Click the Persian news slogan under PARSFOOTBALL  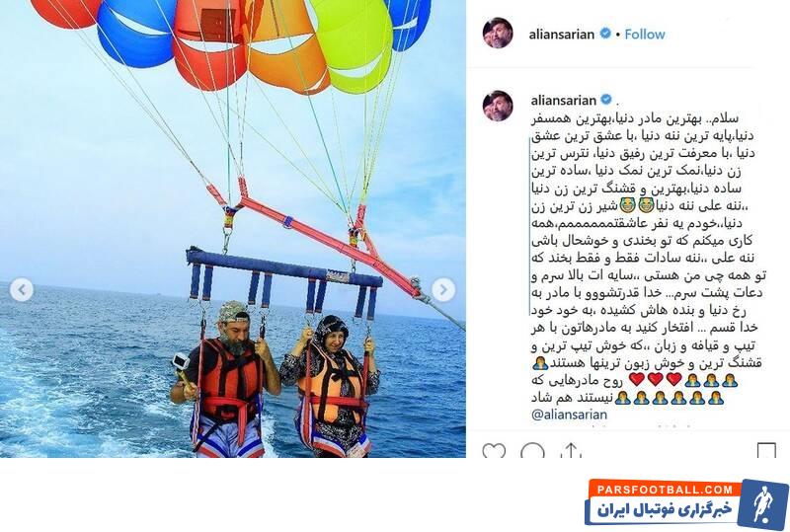pyautogui.click(x=665, y=510)
